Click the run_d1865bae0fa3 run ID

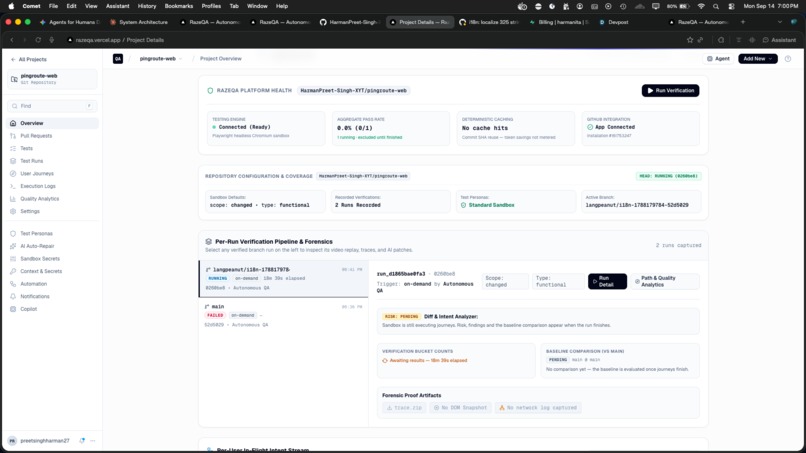click(x=401, y=274)
